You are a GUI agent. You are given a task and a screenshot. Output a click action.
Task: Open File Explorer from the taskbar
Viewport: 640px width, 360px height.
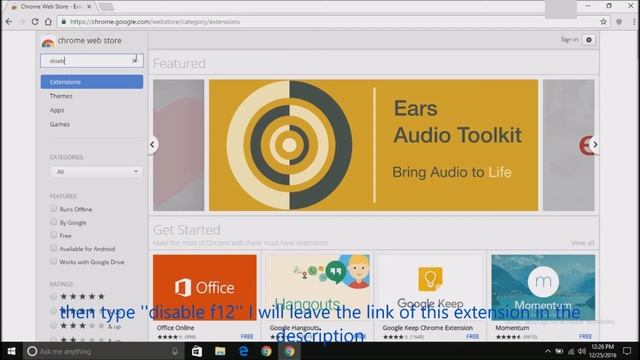220,351
